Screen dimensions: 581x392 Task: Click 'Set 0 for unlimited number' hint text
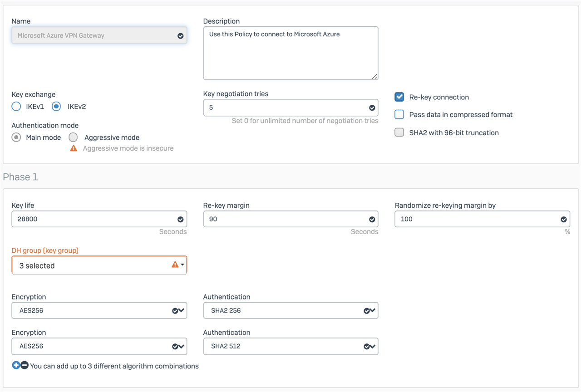(x=305, y=121)
